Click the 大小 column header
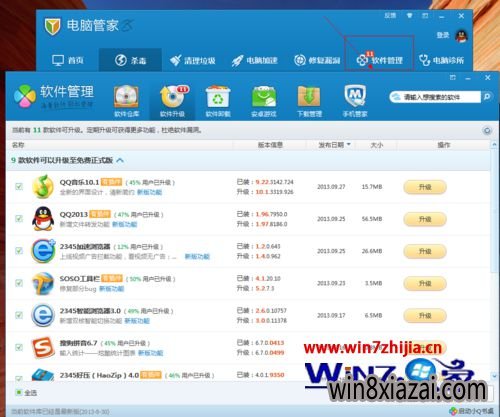Image resolution: width=500 pixels, height=417 pixels. click(377, 145)
